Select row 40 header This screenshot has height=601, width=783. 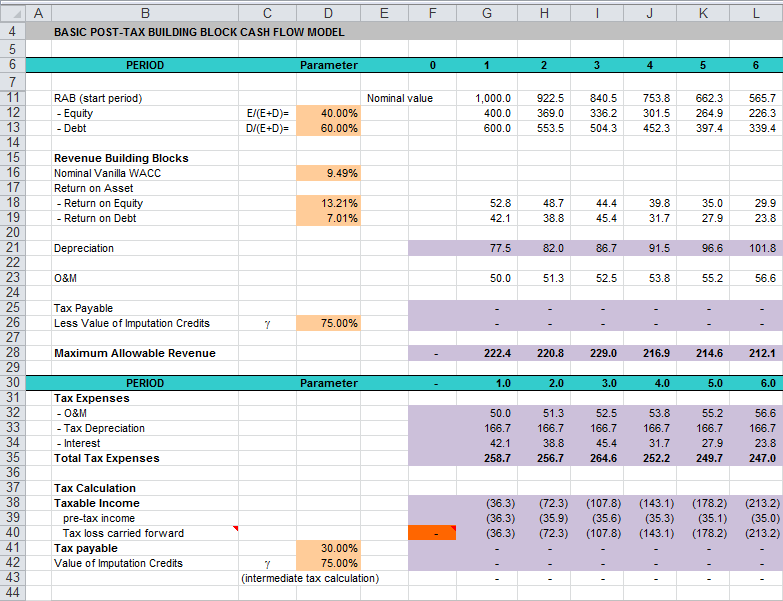[12, 533]
